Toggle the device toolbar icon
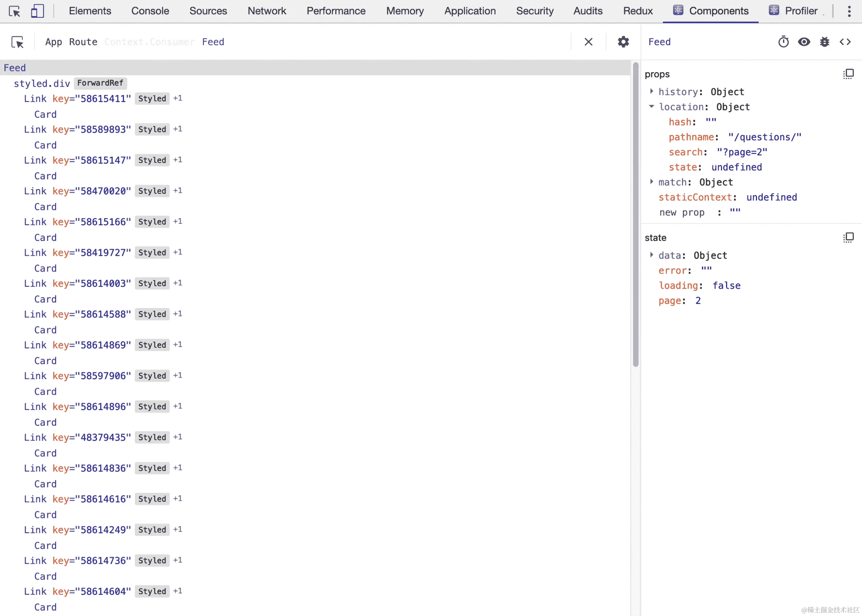Screen dimensions: 862x616 click(37, 11)
